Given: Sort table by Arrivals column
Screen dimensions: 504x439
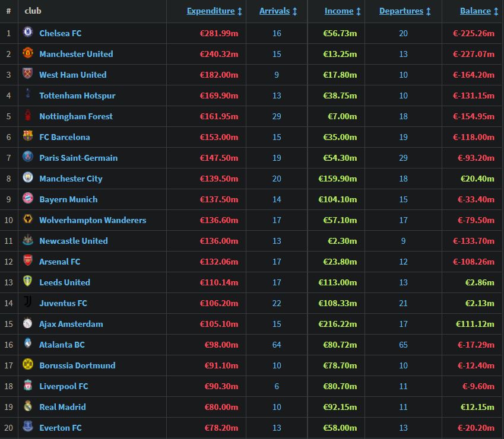Looking at the screenshot, I should point(274,11).
